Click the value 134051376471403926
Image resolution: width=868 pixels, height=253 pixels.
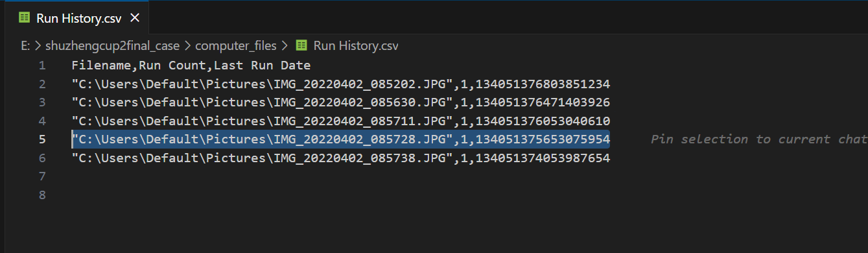[x=543, y=102]
